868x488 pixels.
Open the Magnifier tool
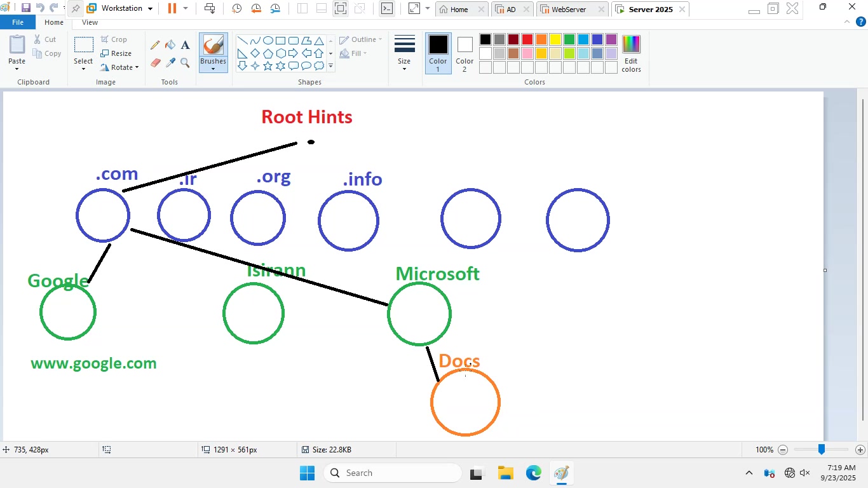[185, 63]
